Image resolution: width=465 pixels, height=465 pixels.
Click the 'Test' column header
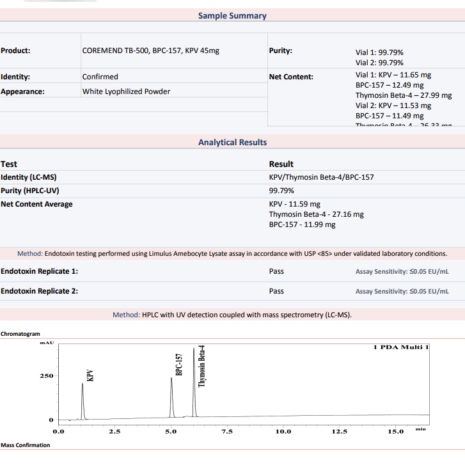(9, 164)
